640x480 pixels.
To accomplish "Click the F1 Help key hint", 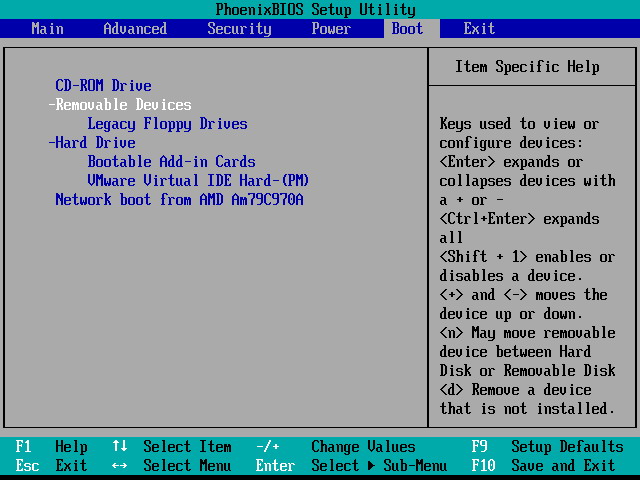I will (51, 447).
